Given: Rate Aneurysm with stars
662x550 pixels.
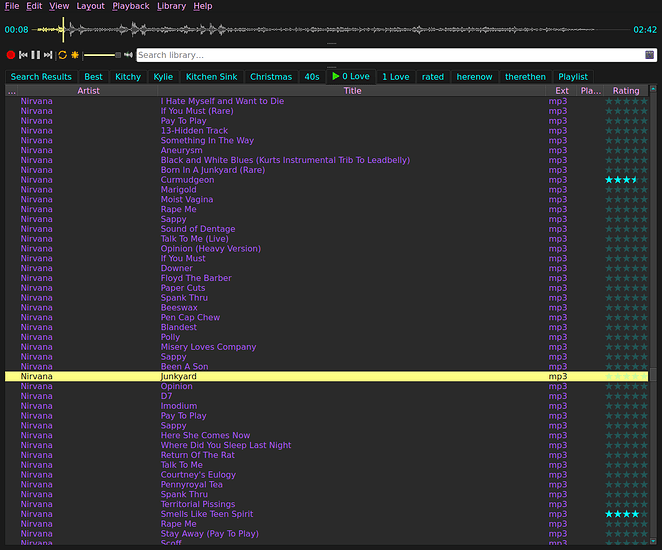Looking at the screenshot, I should tap(626, 150).
